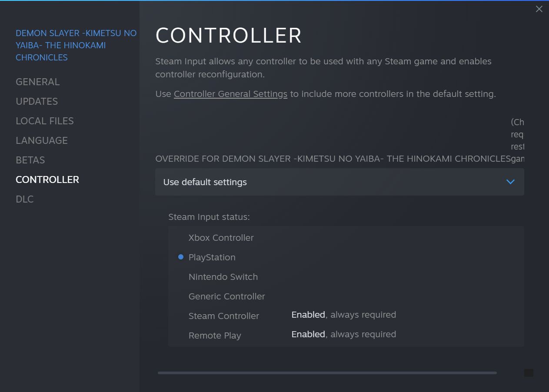Click the horizontal scrollbar at the bottom
The height and width of the screenshot is (392, 549).
(x=327, y=373)
